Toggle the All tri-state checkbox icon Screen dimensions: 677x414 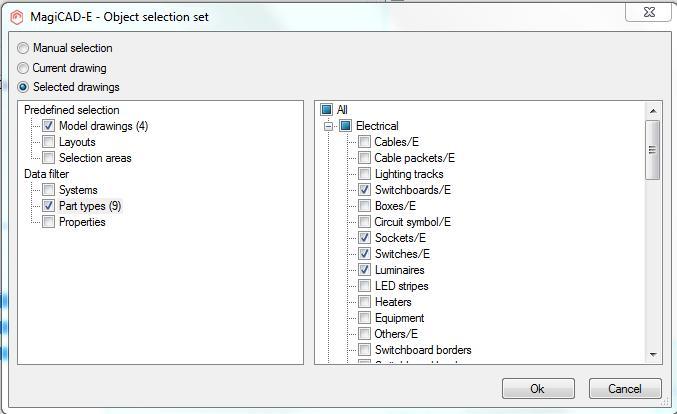pos(327,110)
